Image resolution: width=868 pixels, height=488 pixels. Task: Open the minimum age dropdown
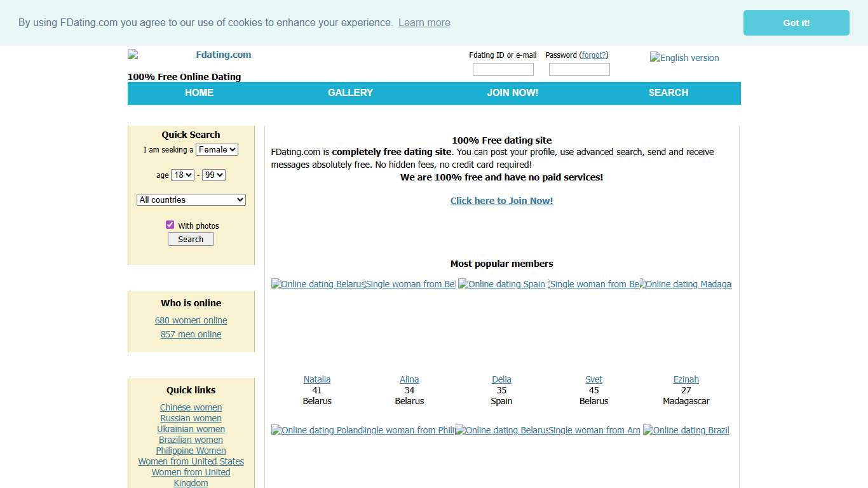pyautogui.click(x=182, y=175)
